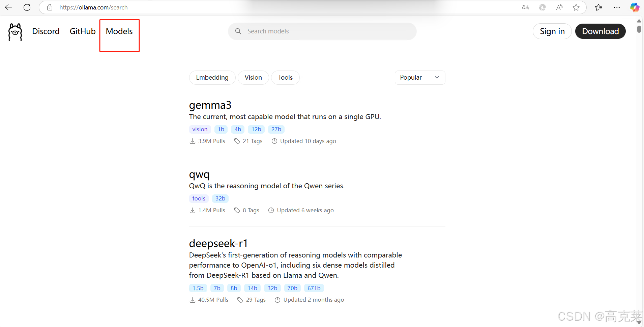This screenshot has width=644, height=327.
Task: Click gemma3 1b size tag
Action: pos(221,129)
